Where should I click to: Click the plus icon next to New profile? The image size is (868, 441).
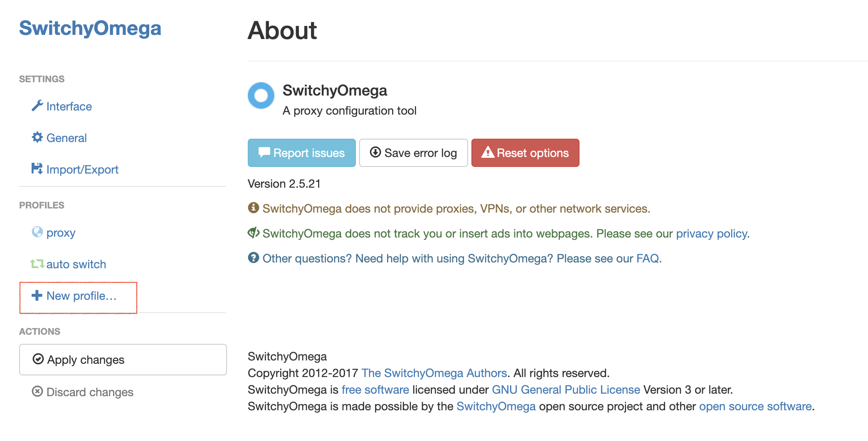[x=36, y=296]
